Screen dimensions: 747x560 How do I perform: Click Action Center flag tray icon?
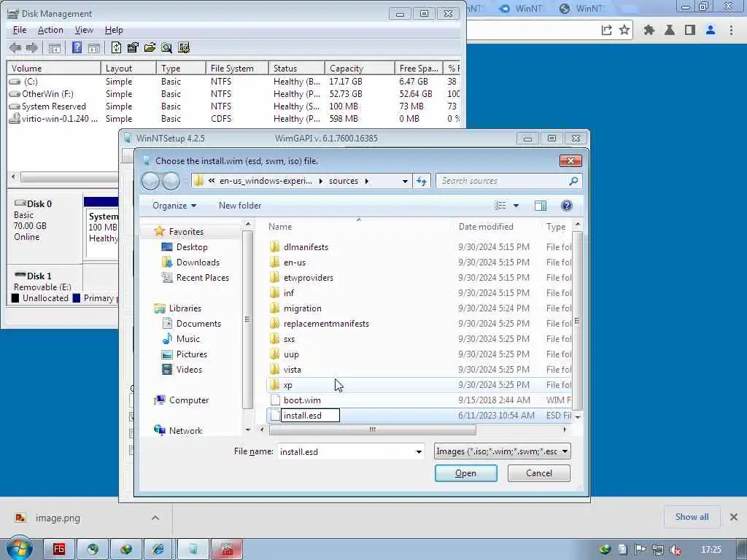click(x=640, y=550)
